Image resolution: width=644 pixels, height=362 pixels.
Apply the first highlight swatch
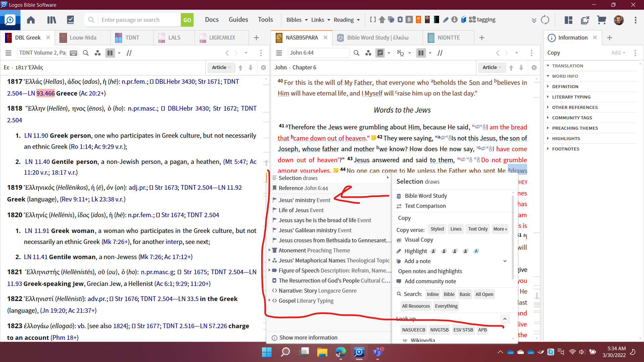(x=433, y=251)
